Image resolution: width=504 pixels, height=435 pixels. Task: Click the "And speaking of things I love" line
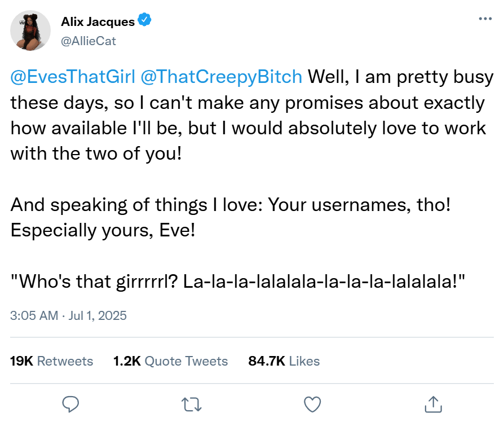click(230, 205)
